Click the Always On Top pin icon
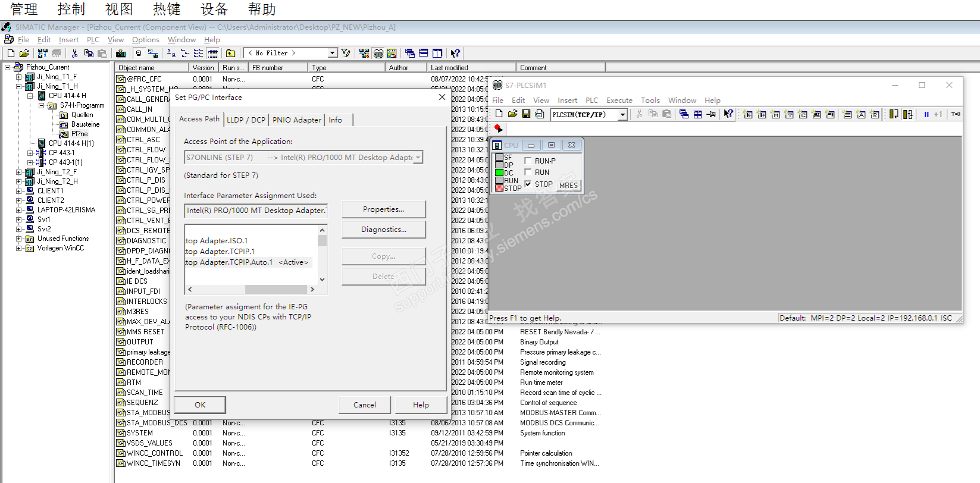Image resolution: width=980 pixels, height=483 pixels. pyautogui.click(x=712, y=114)
